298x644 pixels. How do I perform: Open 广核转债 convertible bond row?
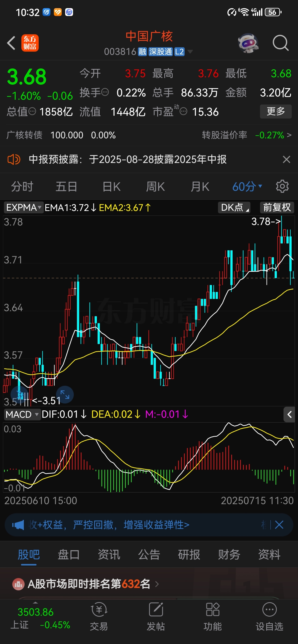[61, 135]
